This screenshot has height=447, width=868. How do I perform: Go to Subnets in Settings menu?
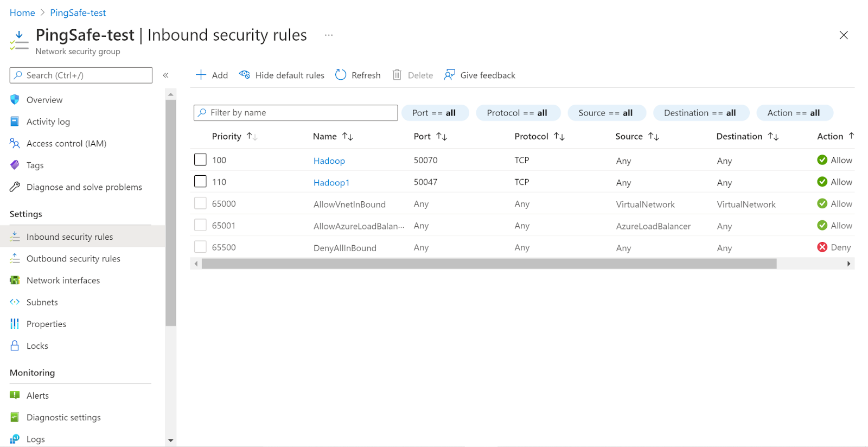pyautogui.click(x=42, y=302)
